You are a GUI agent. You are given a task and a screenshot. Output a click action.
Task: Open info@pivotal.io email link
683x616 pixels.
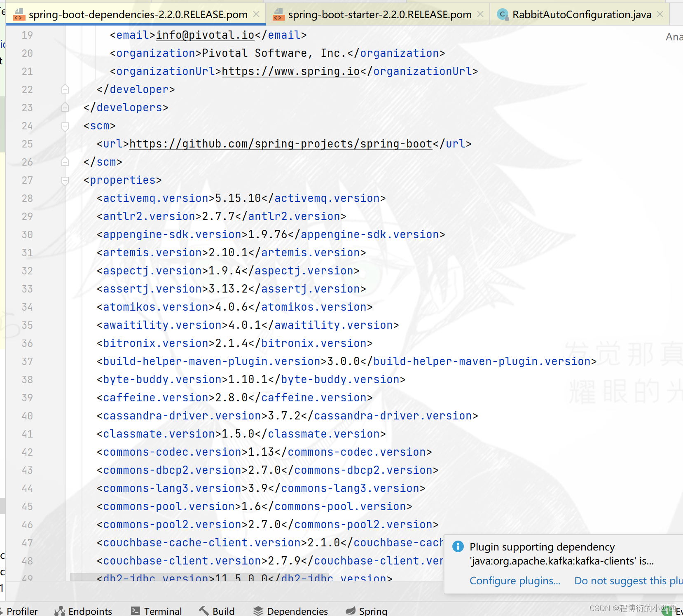(205, 35)
